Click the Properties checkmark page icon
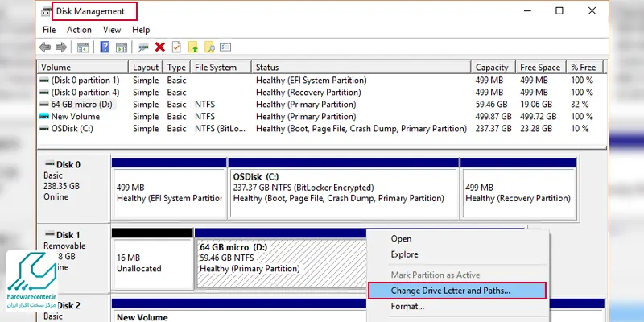Screen dimensions: 644x322 176,47
